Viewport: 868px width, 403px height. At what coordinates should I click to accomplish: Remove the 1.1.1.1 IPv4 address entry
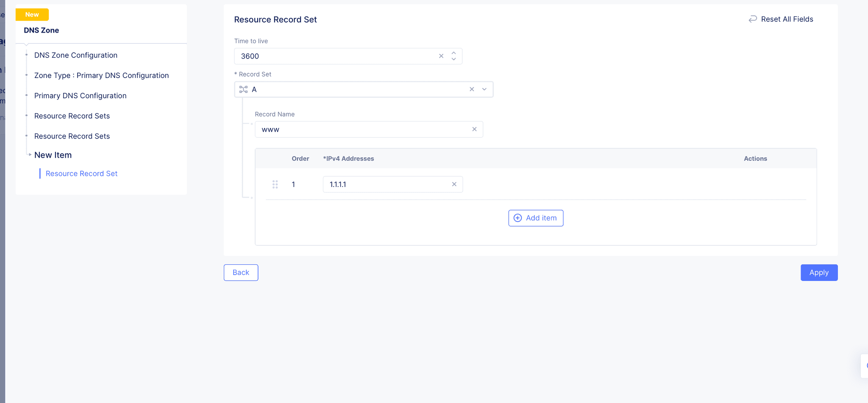(x=454, y=184)
